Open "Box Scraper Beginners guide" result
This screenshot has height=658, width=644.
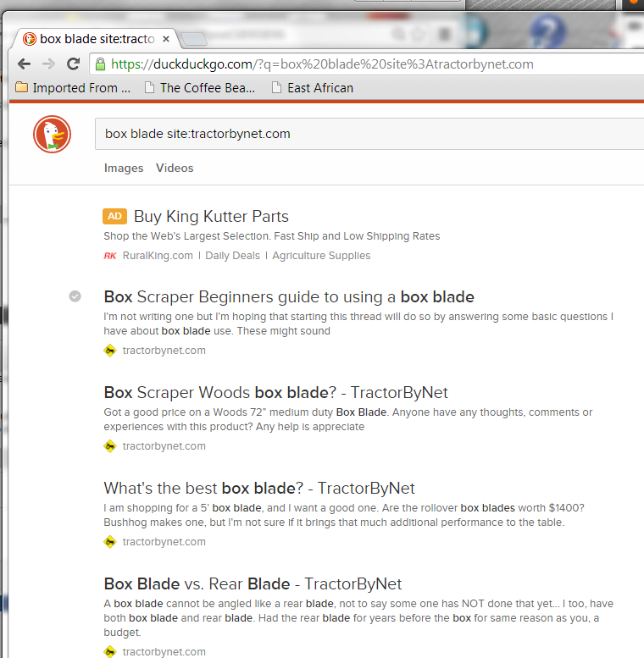pos(288,296)
